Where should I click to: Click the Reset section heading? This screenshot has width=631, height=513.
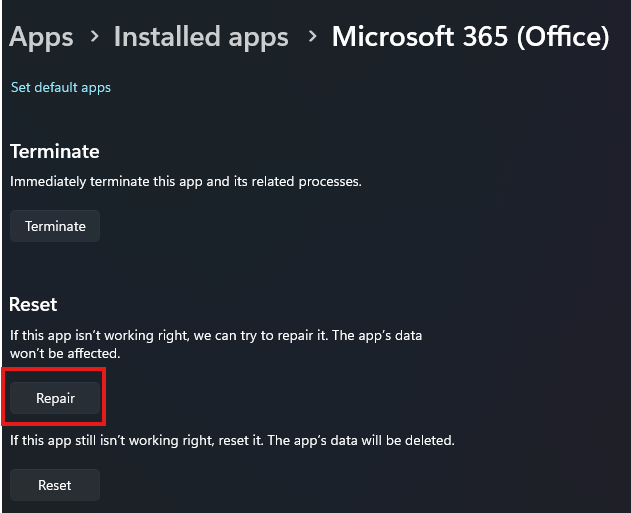33,305
